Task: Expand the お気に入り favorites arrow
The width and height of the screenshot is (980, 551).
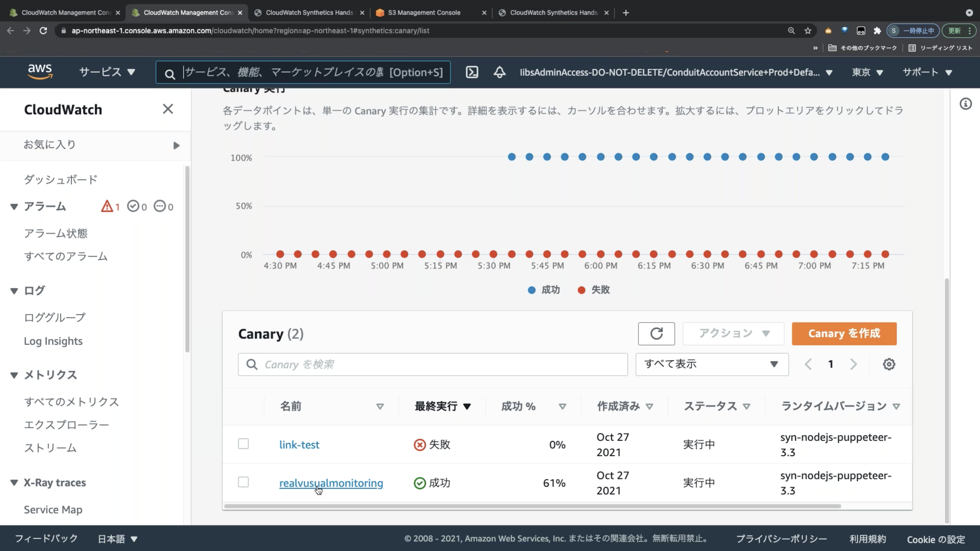Action: coord(176,145)
